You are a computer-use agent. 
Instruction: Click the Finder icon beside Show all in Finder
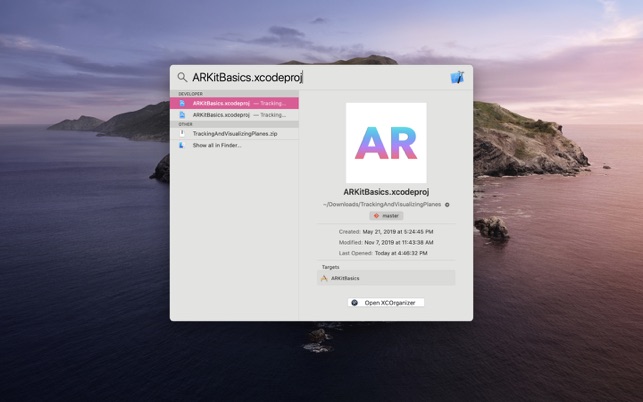pos(182,145)
